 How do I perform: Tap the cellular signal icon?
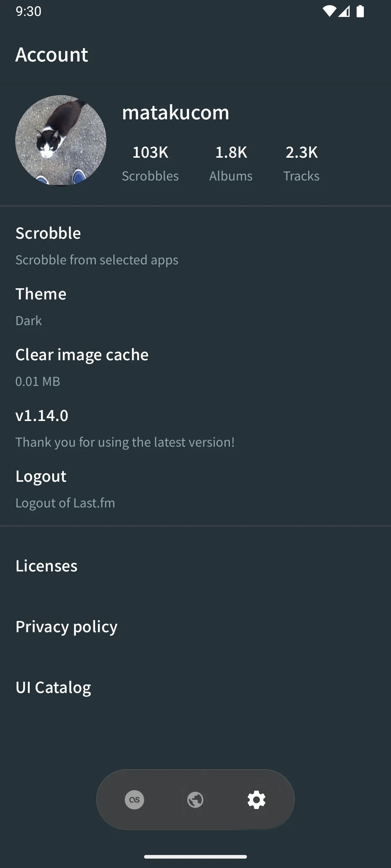(x=344, y=12)
